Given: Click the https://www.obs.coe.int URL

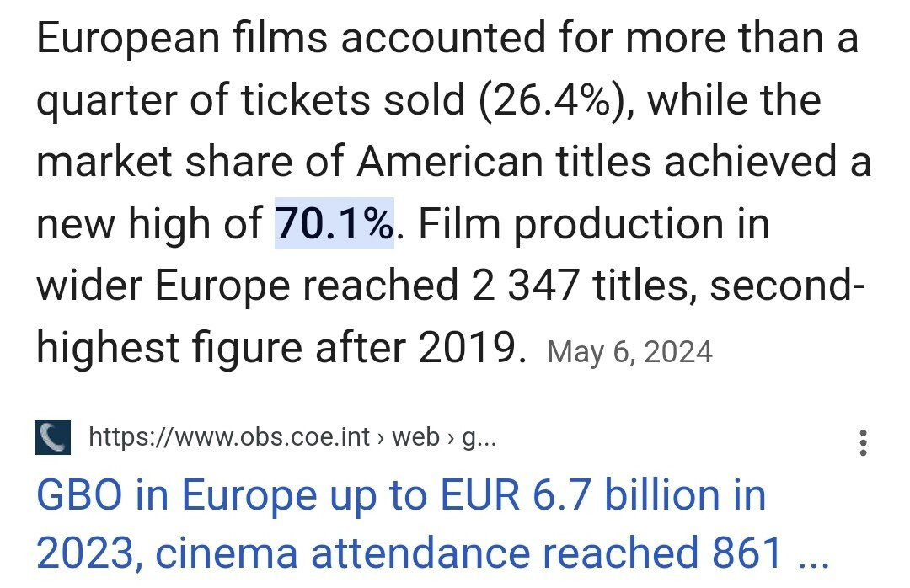Looking at the screenshot, I should tap(228, 437).
